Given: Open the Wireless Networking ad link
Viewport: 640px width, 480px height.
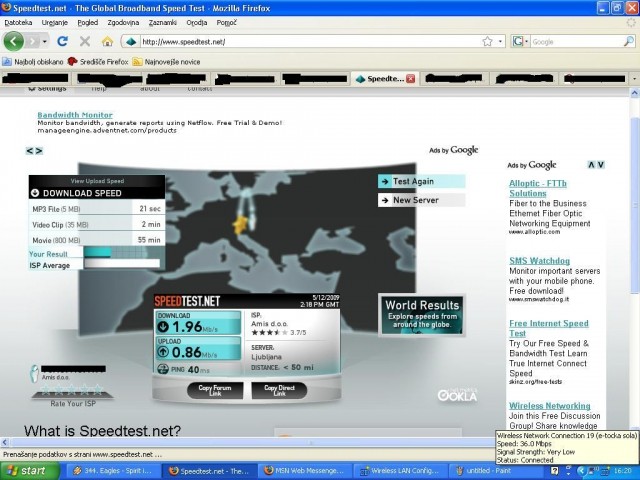Looking at the screenshot, I should pos(550,406).
